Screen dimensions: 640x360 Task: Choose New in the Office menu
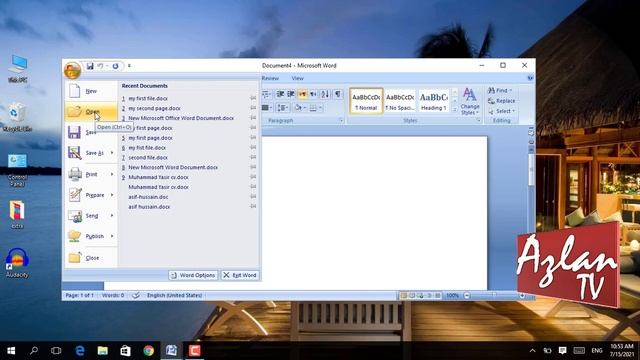pos(91,91)
